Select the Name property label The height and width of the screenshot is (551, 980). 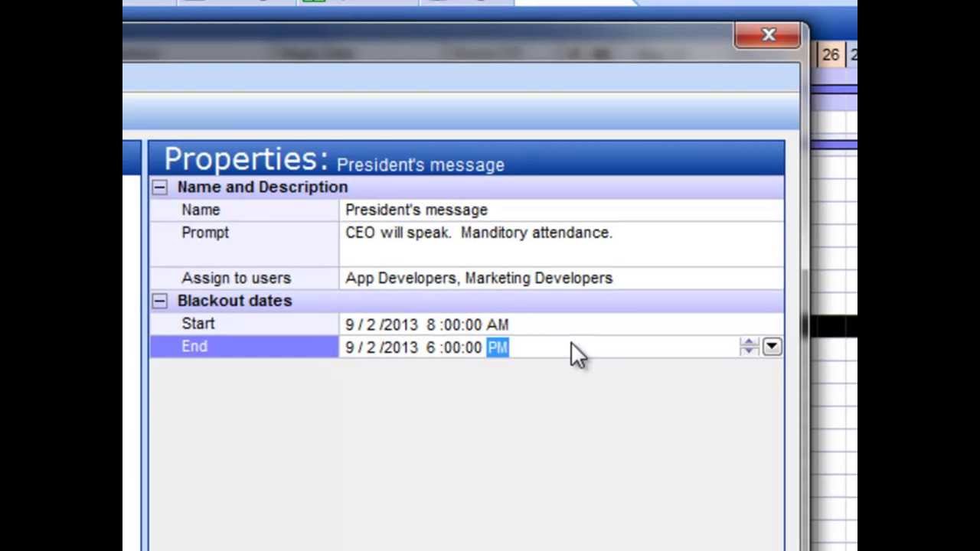(x=201, y=210)
